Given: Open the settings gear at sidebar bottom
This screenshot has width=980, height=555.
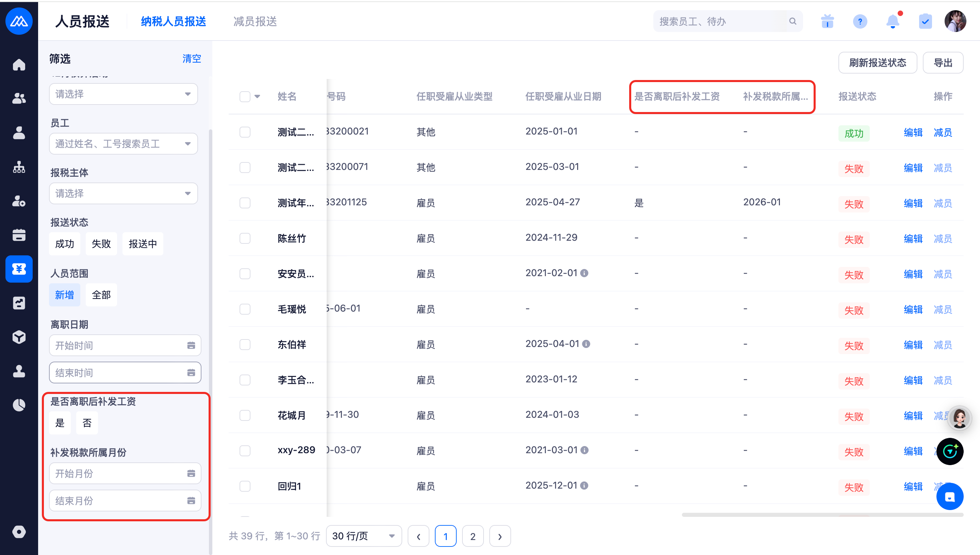Looking at the screenshot, I should [19, 532].
